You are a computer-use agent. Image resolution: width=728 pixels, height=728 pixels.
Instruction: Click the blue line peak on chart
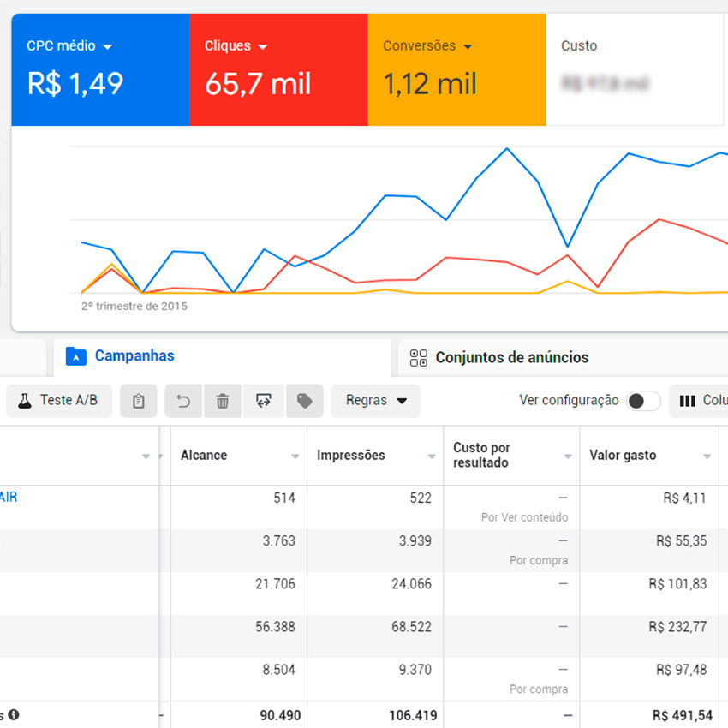click(x=506, y=149)
